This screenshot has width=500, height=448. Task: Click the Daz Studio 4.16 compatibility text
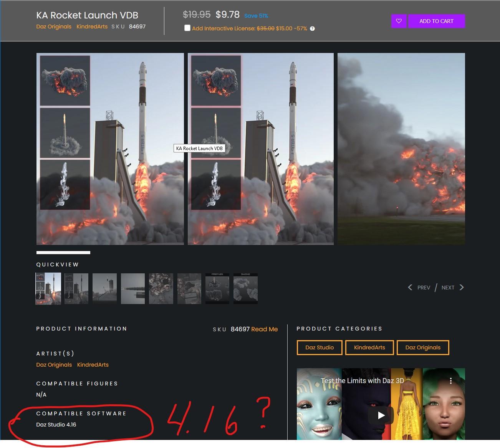tap(56, 425)
